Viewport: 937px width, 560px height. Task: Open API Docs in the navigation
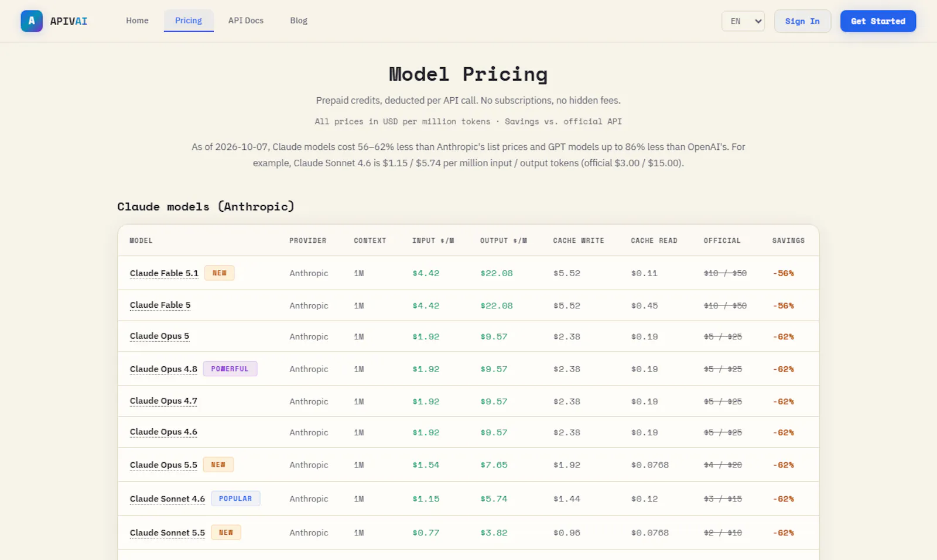pyautogui.click(x=246, y=20)
